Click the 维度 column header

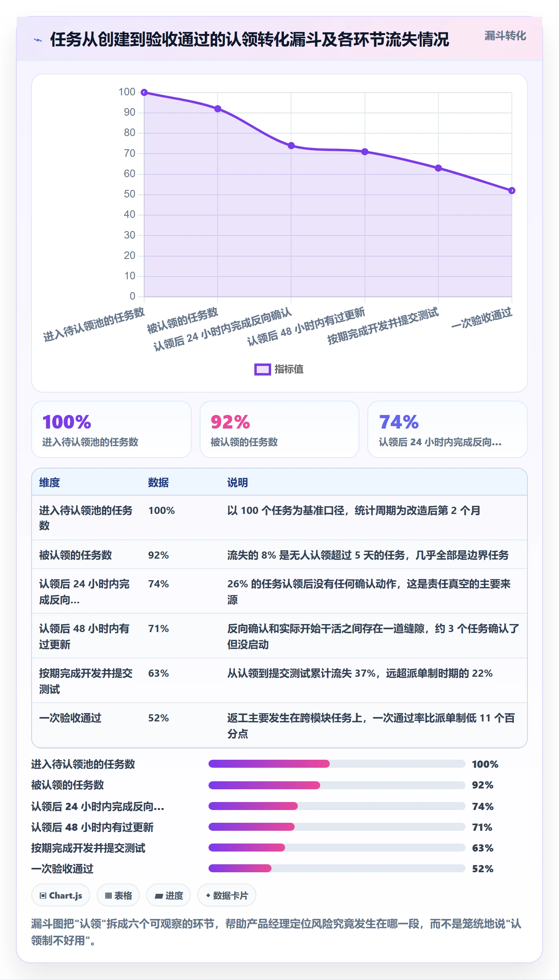pyautogui.click(x=50, y=482)
